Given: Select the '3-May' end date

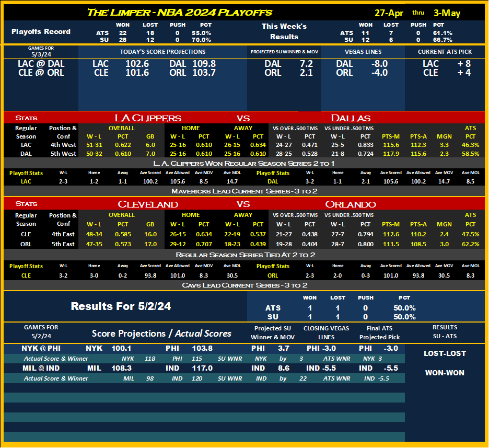Looking at the screenshot, I should tap(447, 13).
